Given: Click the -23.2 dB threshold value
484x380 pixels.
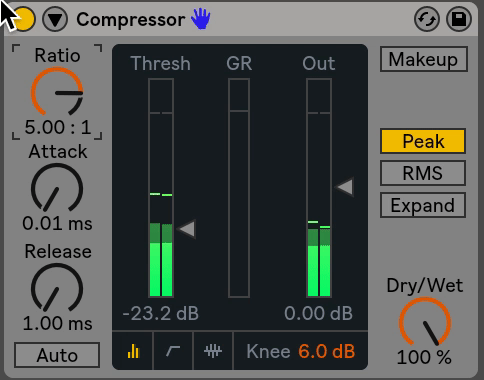Looking at the screenshot, I should point(161,313).
